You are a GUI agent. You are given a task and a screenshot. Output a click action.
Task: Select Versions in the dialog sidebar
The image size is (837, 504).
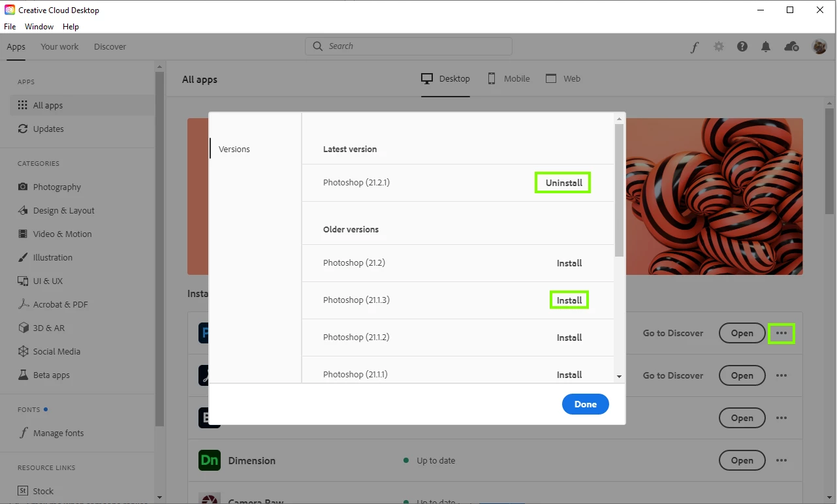(x=234, y=149)
